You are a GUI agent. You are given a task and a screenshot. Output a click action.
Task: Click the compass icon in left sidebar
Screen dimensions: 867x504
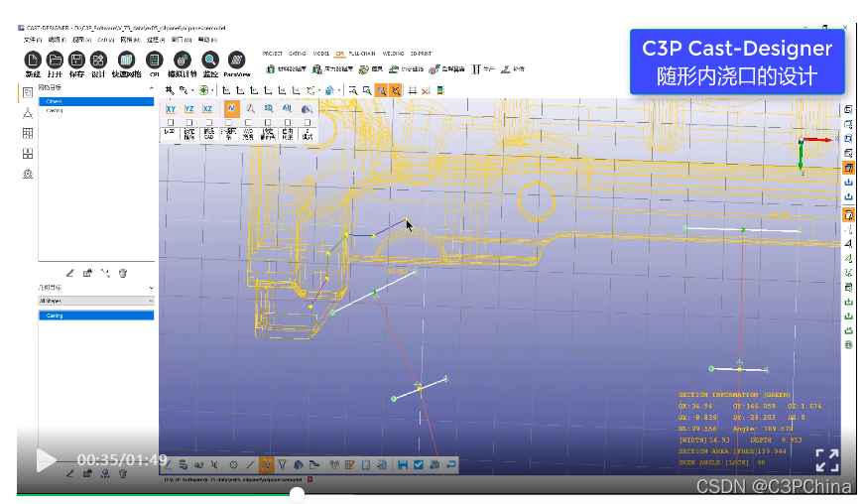[28, 113]
